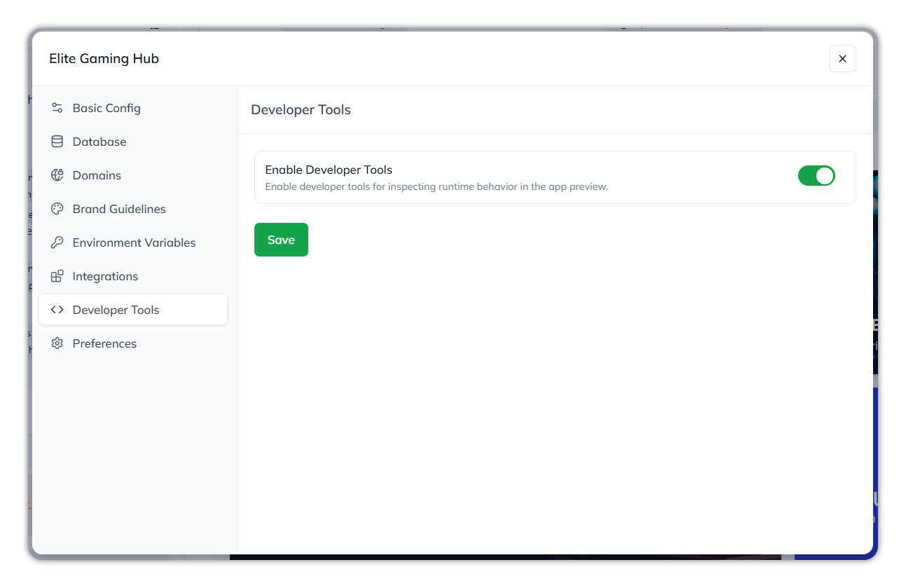Open the Basic Config section

click(133, 108)
